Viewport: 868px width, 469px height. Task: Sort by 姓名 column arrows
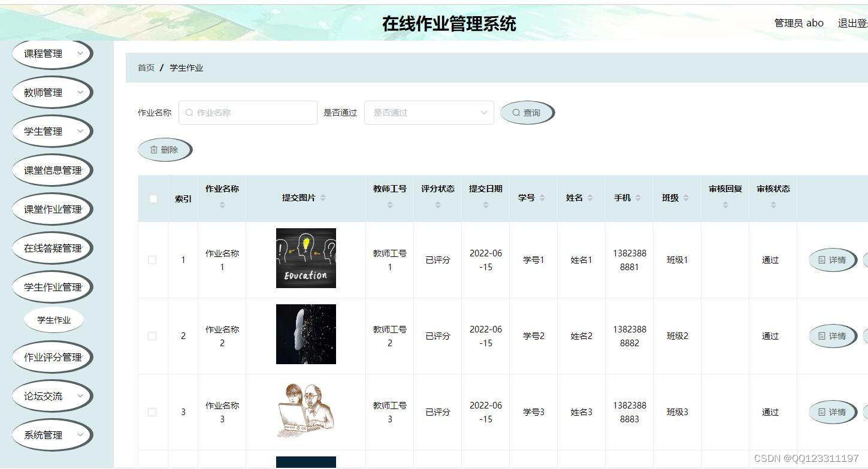(590, 198)
